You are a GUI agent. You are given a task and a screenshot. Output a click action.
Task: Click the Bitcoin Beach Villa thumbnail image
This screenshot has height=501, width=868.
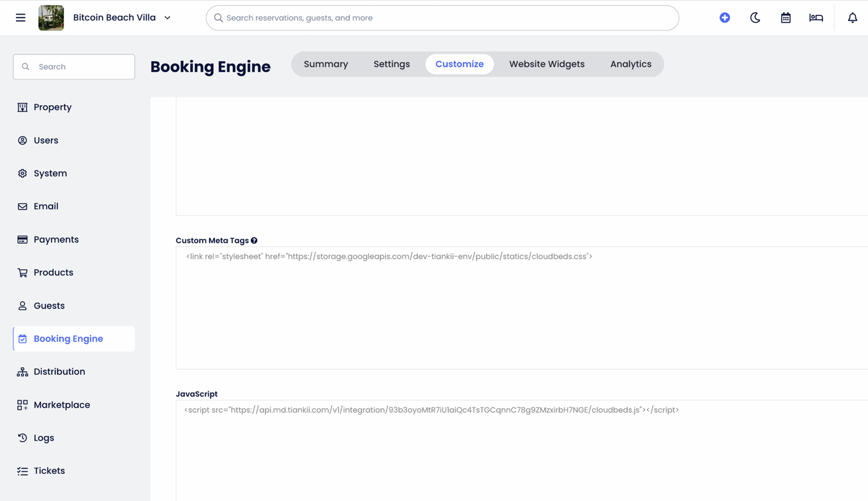point(51,18)
